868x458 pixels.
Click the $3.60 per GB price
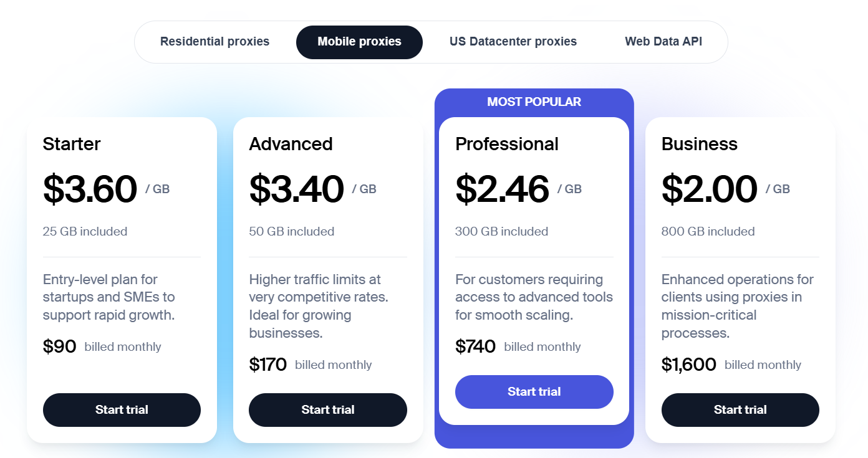point(90,189)
